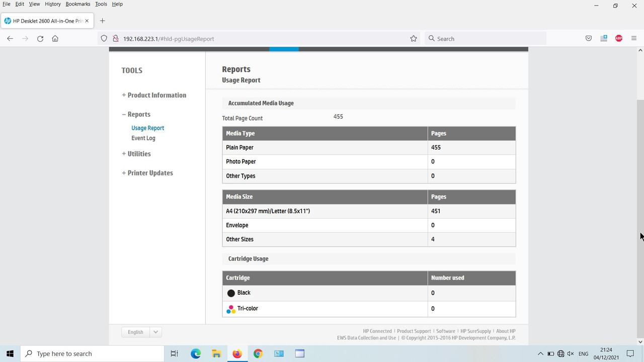
Task: Expand the Printer Updates section
Action: coord(147,173)
